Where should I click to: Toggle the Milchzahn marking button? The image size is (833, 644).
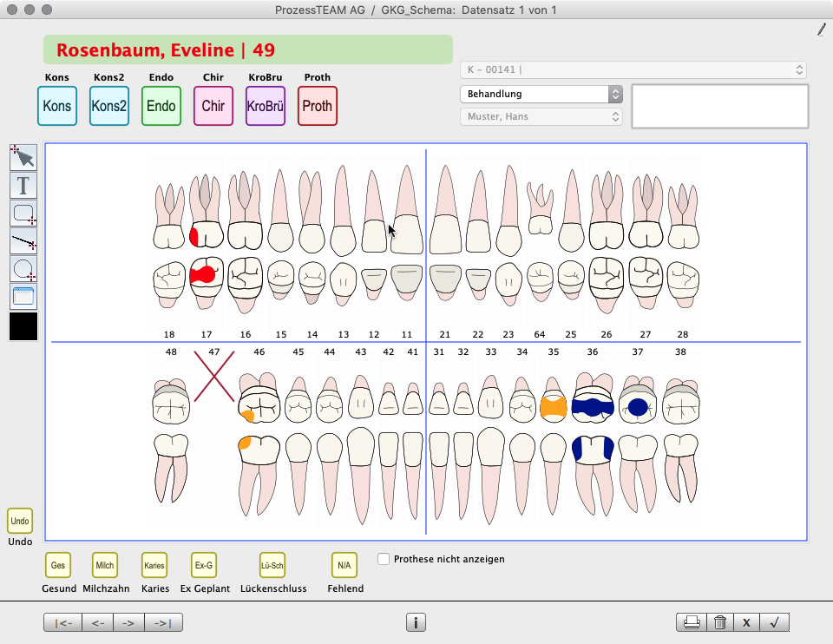click(x=104, y=565)
